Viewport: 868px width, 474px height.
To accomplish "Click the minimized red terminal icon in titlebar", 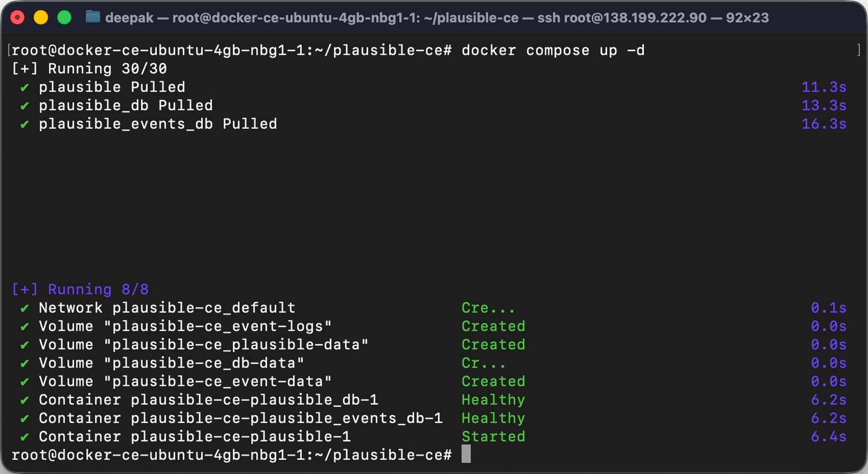I will click(18, 17).
